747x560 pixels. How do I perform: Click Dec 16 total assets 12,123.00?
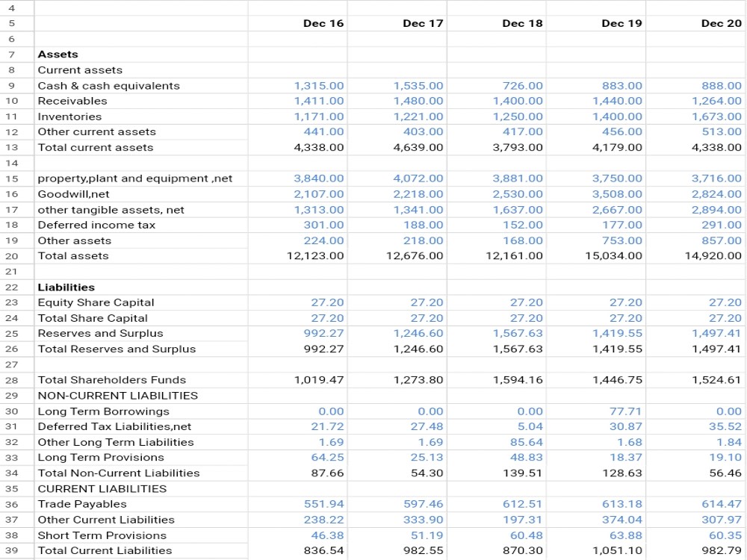pos(315,256)
